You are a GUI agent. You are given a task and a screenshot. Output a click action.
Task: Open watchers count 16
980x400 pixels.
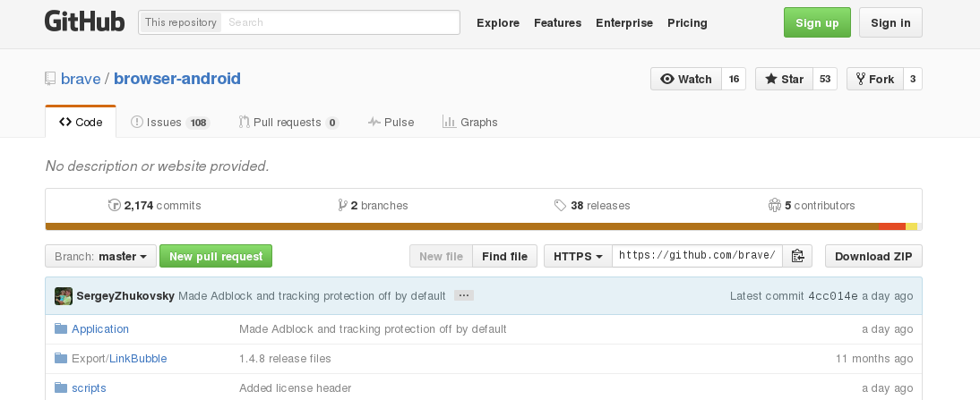(x=734, y=79)
